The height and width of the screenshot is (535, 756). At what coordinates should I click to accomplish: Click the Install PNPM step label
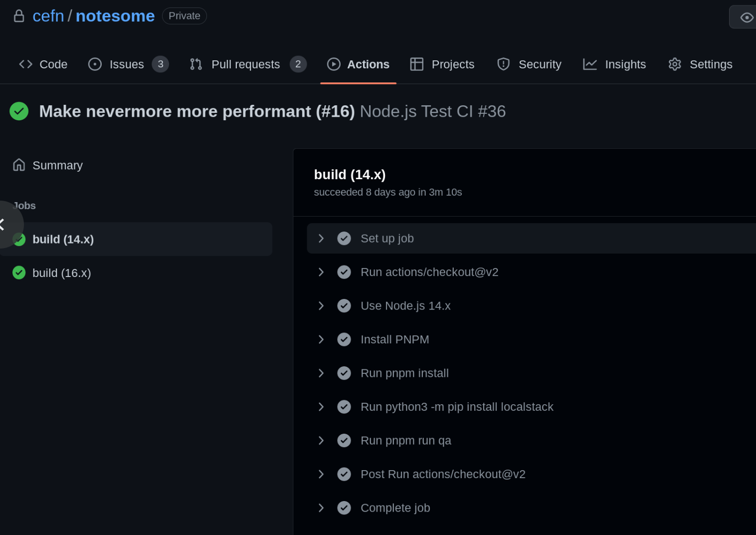point(395,339)
